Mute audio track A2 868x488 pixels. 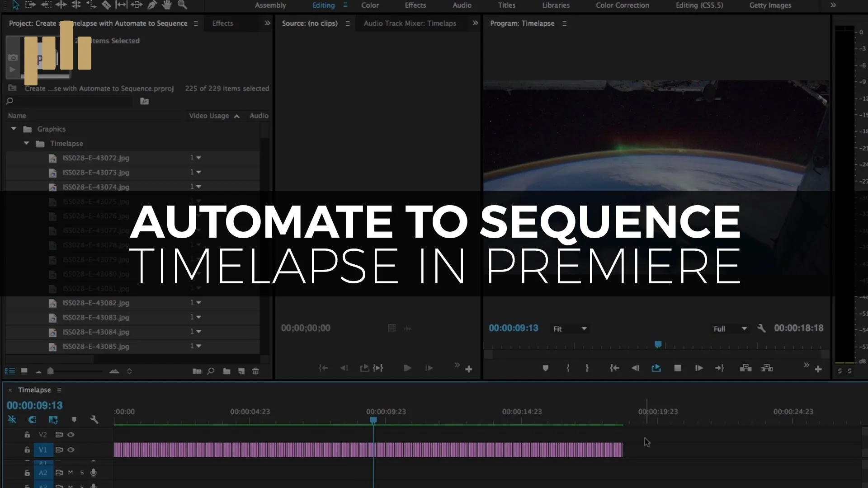[x=71, y=473]
